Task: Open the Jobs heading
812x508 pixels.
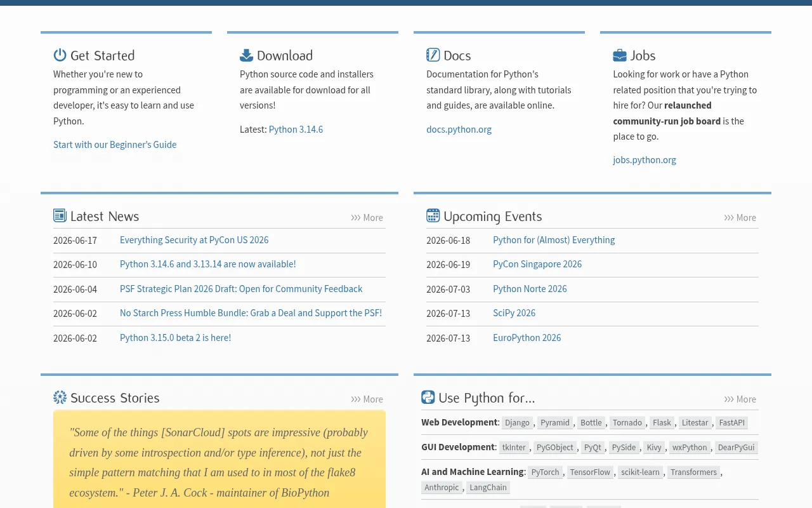Action: click(643, 56)
